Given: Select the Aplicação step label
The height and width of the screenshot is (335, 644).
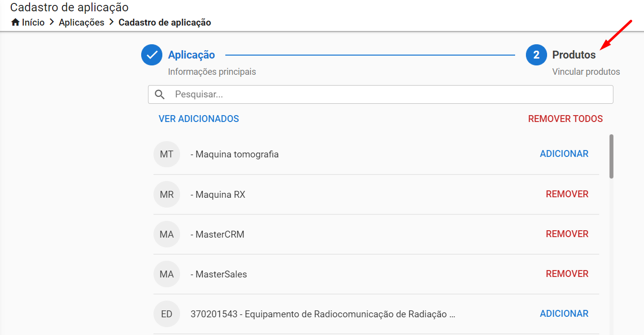Looking at the screenshot, I should click(x=191, y=55).
